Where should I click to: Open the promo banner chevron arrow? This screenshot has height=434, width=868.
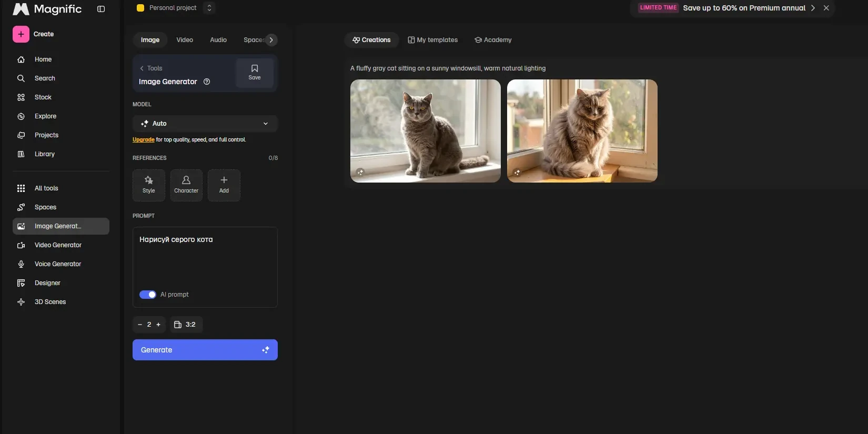coord(813,8)
